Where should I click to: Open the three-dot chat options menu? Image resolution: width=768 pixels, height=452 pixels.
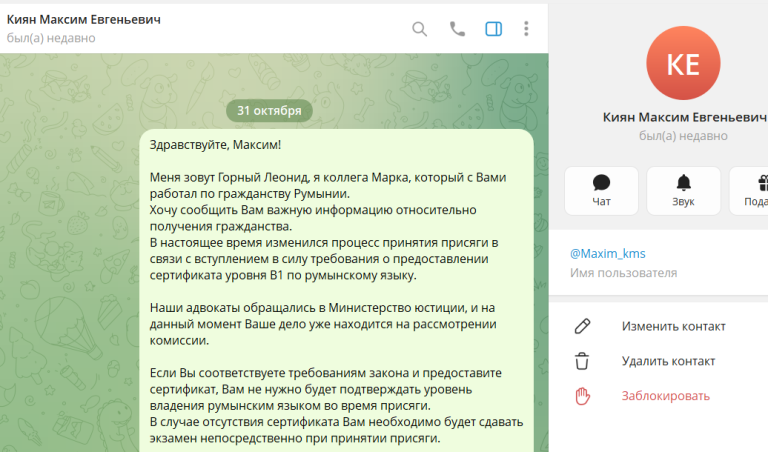pyautogui.click(x=526, y=29)
